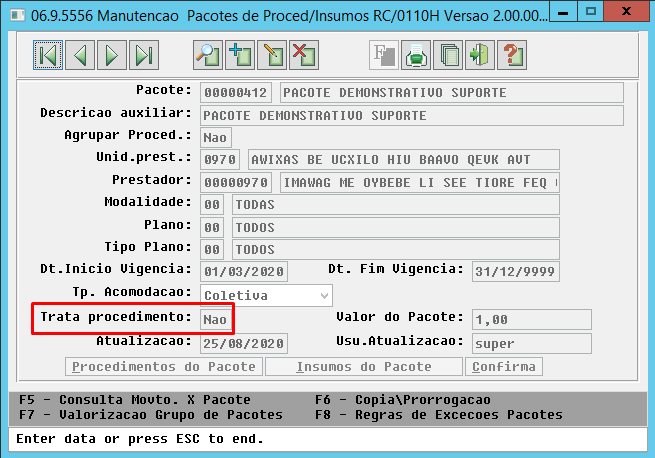The width and height of the screenshot is (655, 458).
Task: Maximize the Manutencao Pacotes window
Action: click(591, 11)
